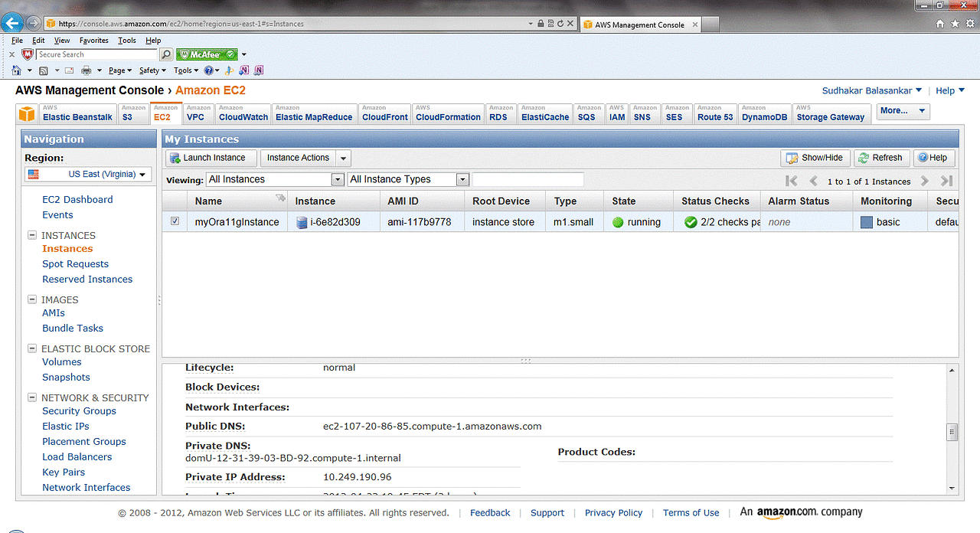Click the reload page icon in address bar

[x=562, y=24]
